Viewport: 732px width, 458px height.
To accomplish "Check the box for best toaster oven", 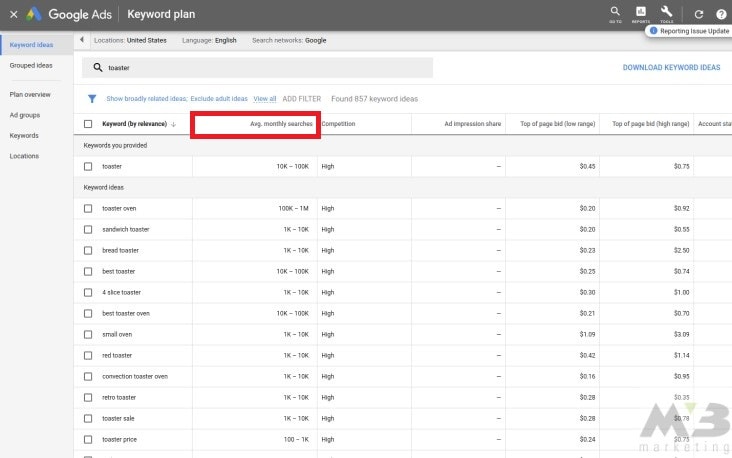I will [88, 313].
